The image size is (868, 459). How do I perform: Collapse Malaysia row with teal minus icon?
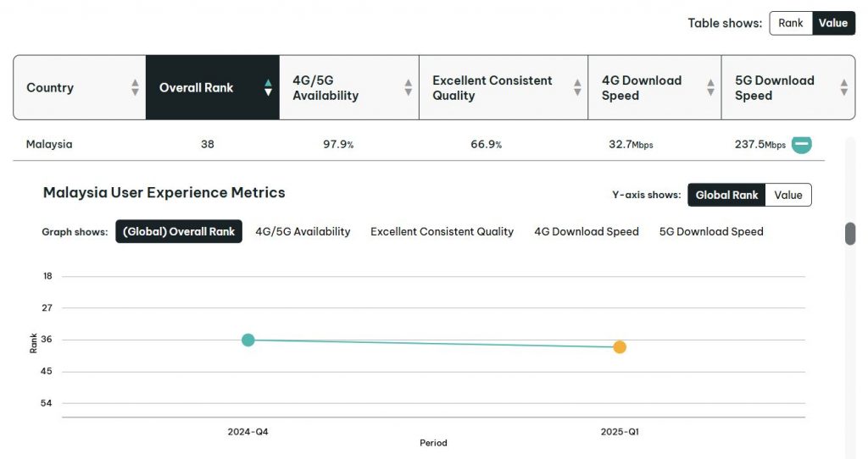tap(801, 144)
